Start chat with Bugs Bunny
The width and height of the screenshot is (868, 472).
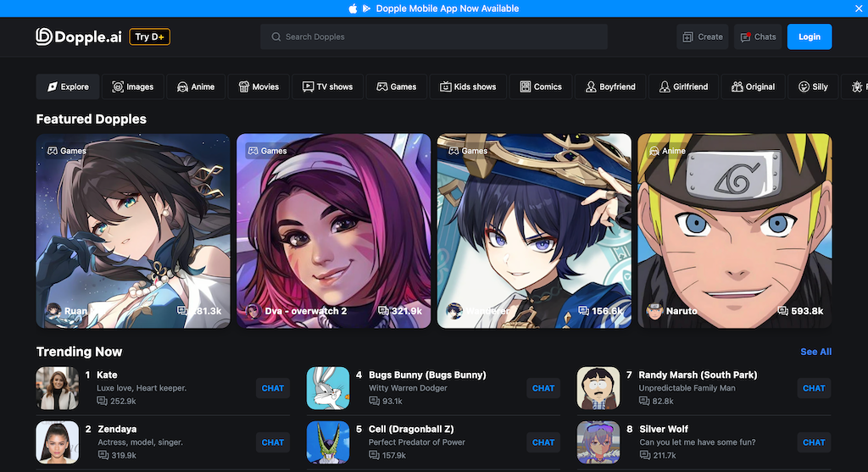pyautogui.click(x=543, y=388)
